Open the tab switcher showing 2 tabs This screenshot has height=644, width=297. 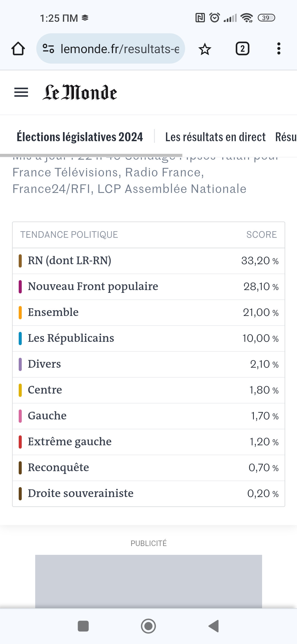click(x=242, y=49)
